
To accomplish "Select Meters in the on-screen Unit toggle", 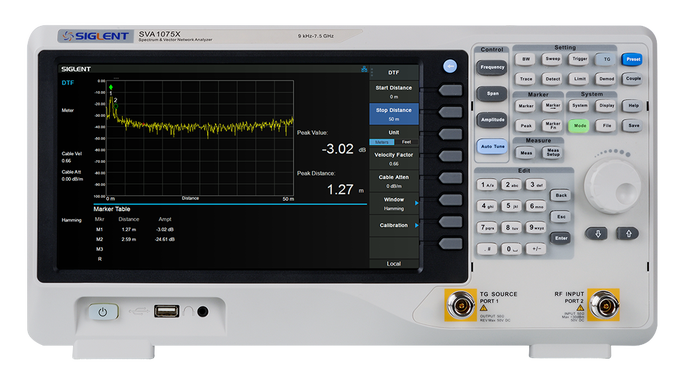I will [382, 142].
